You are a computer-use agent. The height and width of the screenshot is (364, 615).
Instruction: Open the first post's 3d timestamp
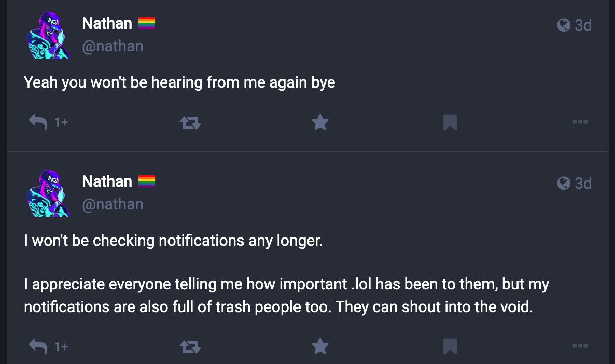[583, 25]
